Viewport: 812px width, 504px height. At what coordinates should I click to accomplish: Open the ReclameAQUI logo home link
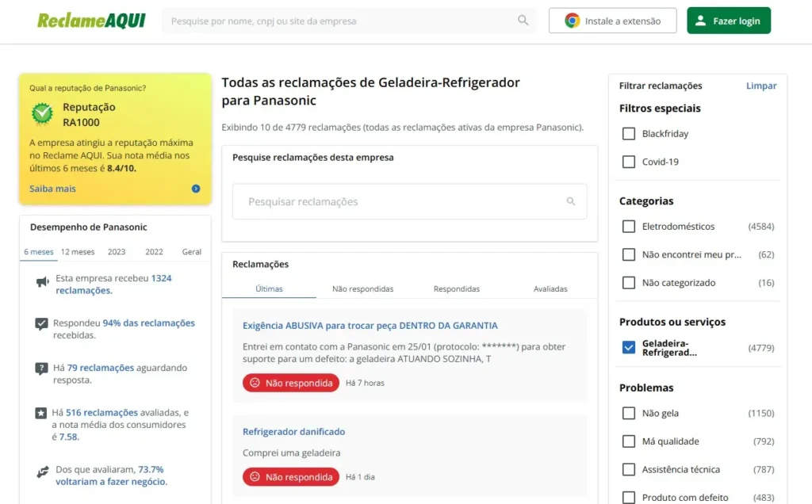click(x=91, y=21)
